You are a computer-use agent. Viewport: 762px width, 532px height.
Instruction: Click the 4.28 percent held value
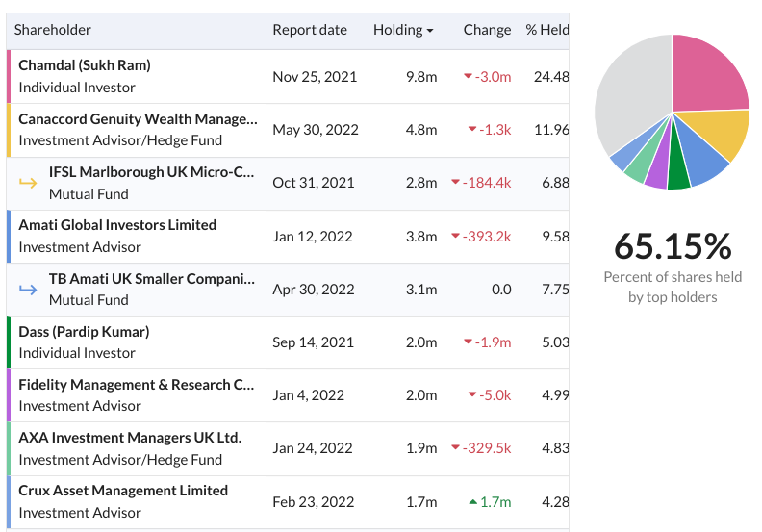555,502
